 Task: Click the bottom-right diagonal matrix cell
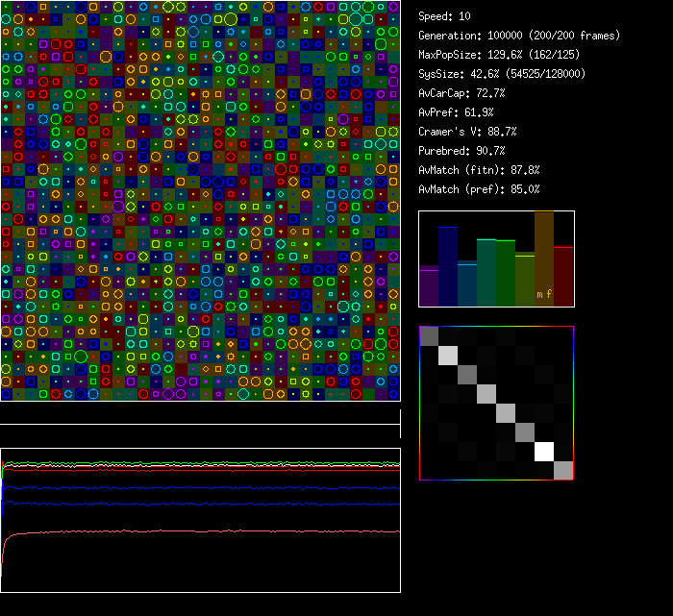pos(563,470)
